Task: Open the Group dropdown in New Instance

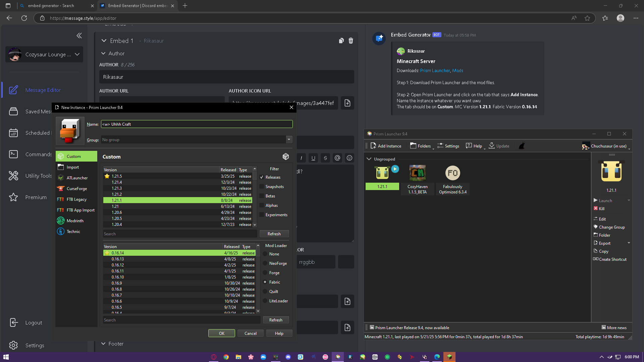Action: pos(289,139)
